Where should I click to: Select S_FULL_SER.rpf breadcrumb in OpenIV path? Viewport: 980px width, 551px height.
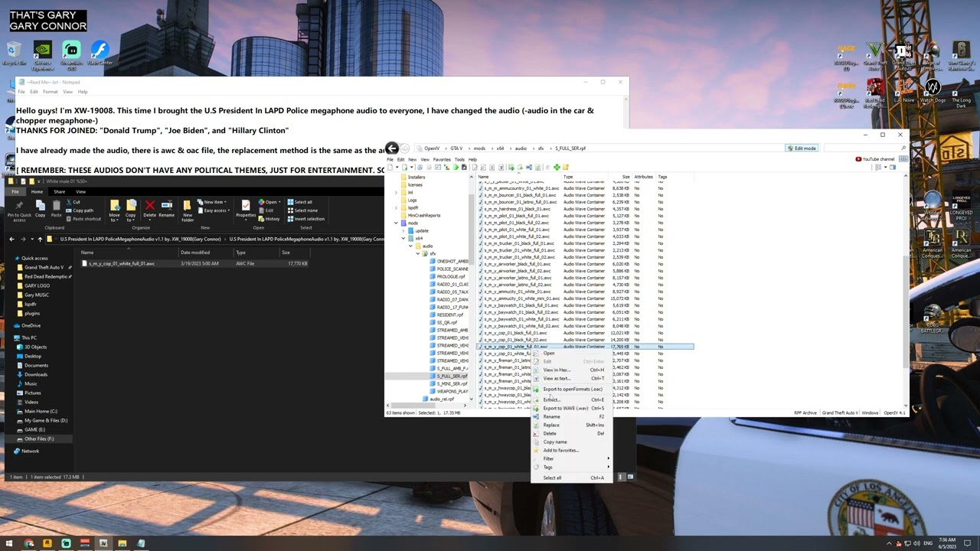click(570, 148)
